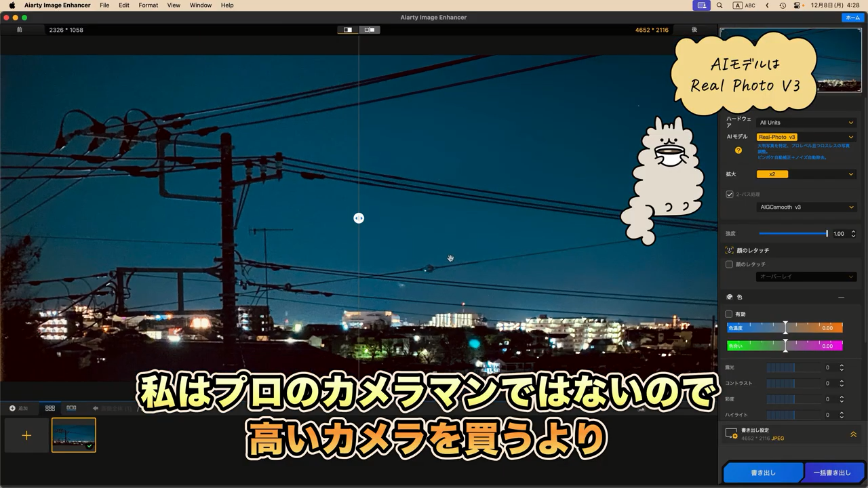The height and width of the screenshot is (488, 868).
Task: Select the side-by-side compare view icon
Action: click(370, 30)
